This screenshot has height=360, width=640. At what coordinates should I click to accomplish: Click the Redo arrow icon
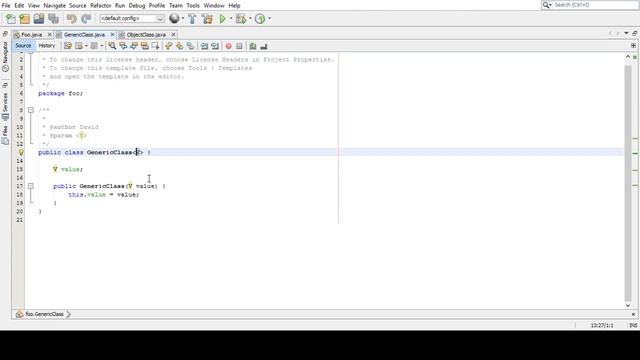tap(86, 19)
